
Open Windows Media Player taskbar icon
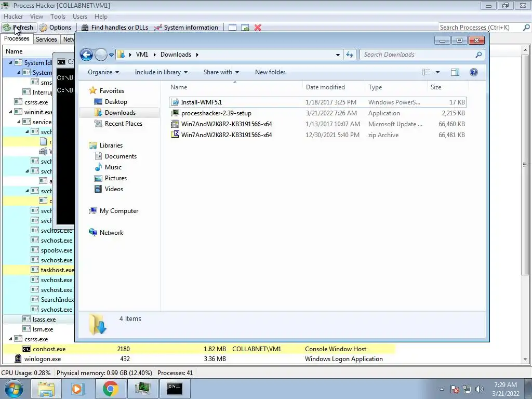click(x=78, y=389)
